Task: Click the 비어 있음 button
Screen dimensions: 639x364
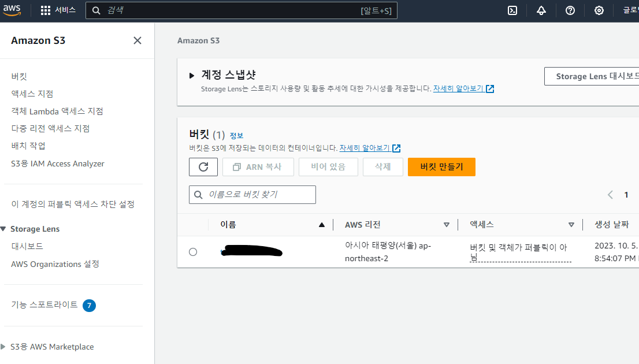Action: coord(328,167)
